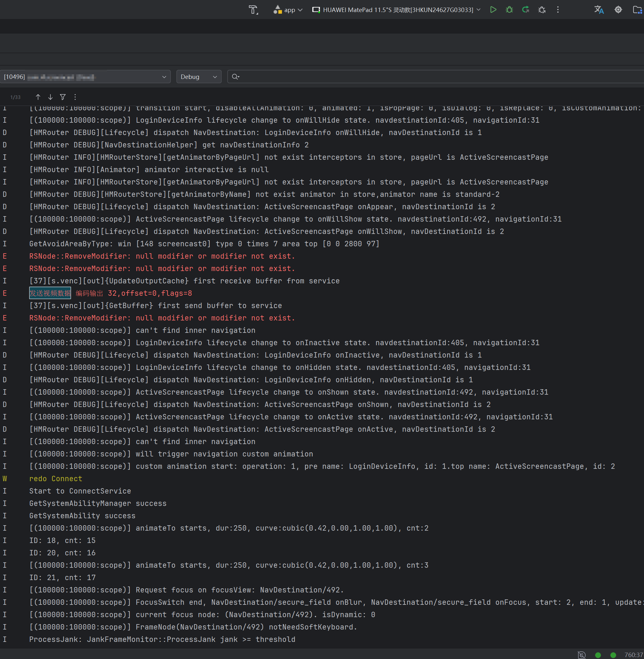This screenshot has width=644, height=659.
Task: Click the green hot reload icon
Action: [525, 10]
